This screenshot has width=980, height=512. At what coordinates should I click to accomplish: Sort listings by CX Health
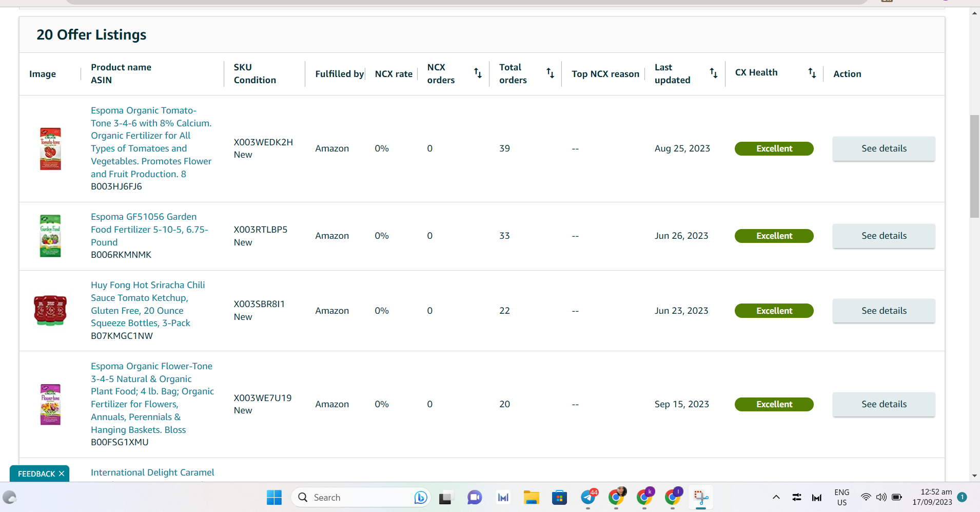point(812,73)
